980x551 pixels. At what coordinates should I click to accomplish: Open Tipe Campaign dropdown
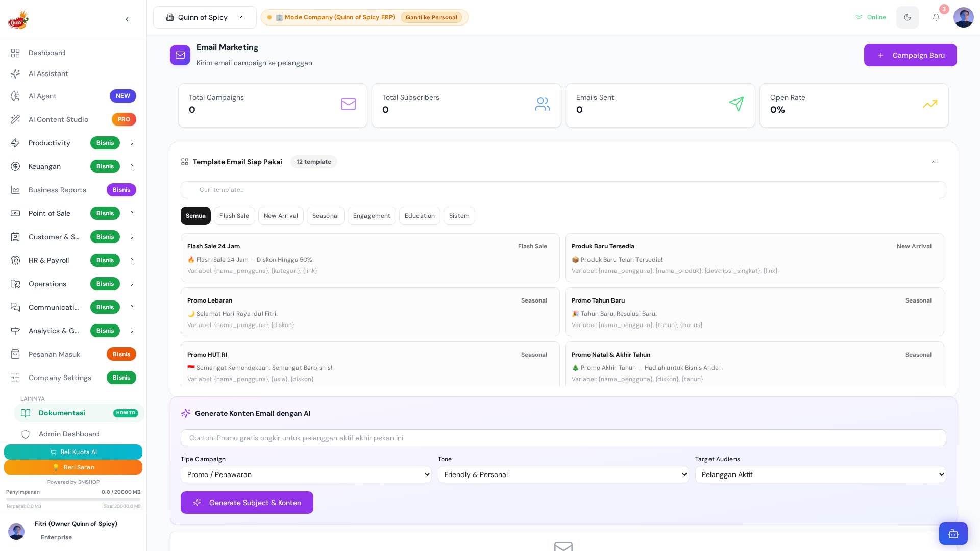tap(306, 475)
